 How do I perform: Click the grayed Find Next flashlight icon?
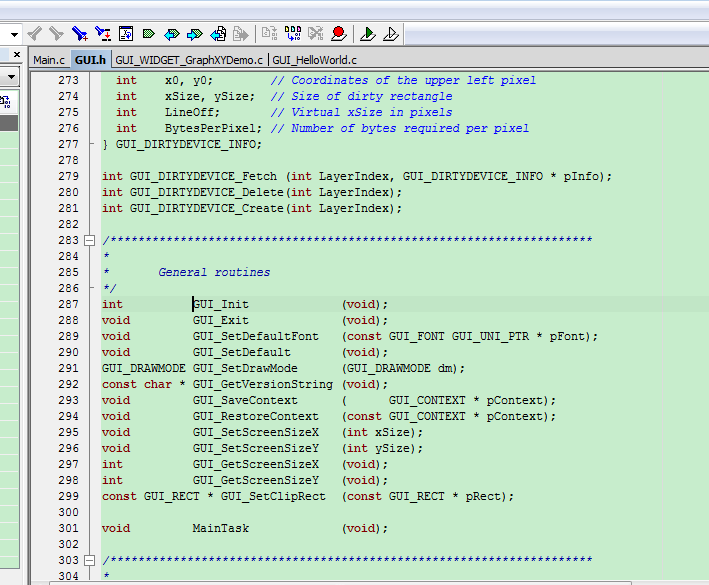coord(57,34)
